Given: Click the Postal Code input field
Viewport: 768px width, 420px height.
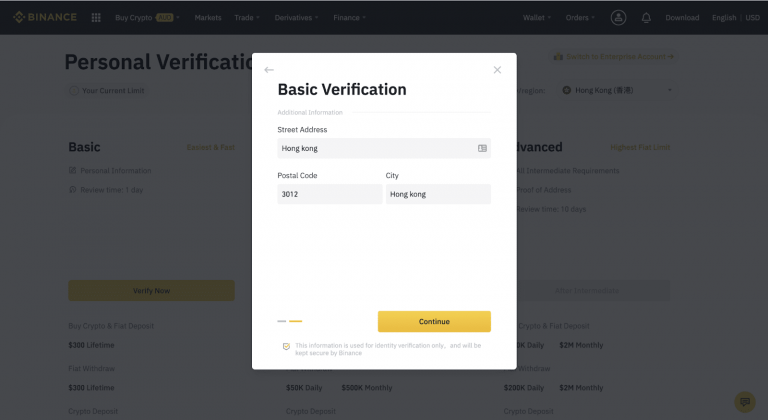Looking at the screenshot, I should click(329, 194).
